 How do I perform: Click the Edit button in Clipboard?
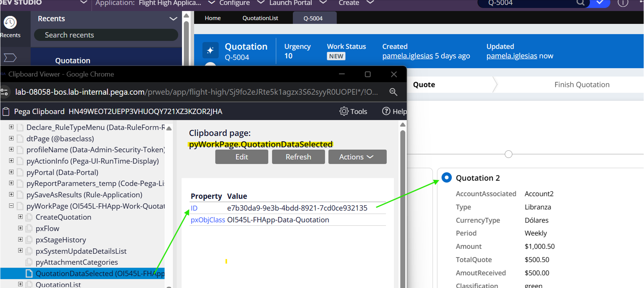(242, 157)
